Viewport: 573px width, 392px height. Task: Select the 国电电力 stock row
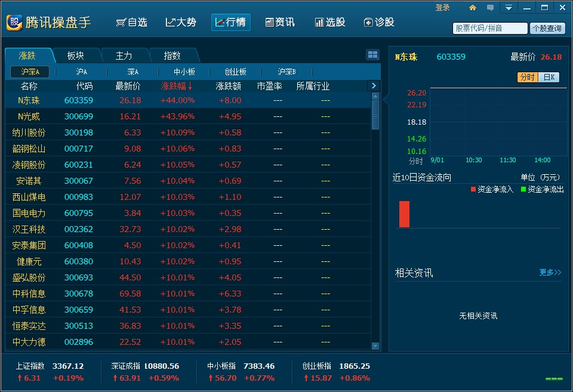188,212
